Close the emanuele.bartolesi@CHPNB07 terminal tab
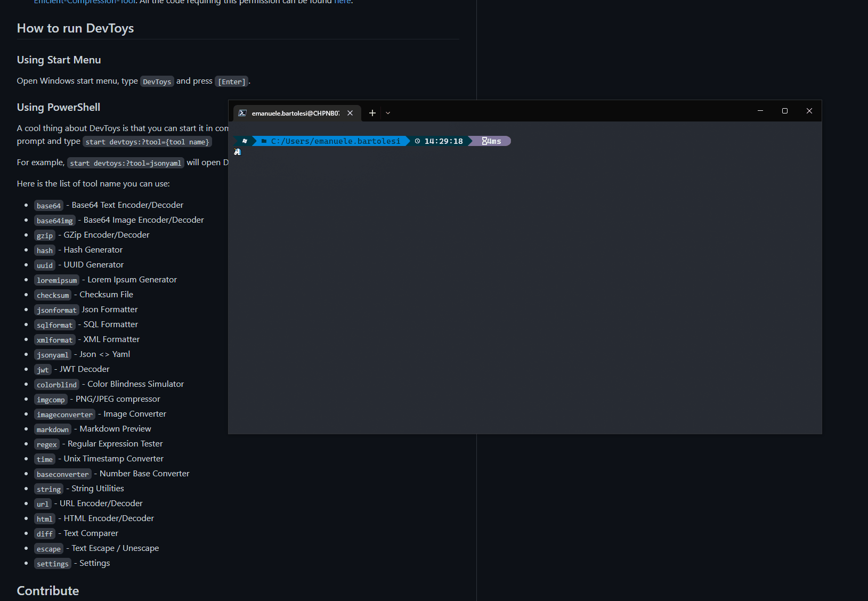The height and width of the screenshot is (601, 868). point(350,113)
